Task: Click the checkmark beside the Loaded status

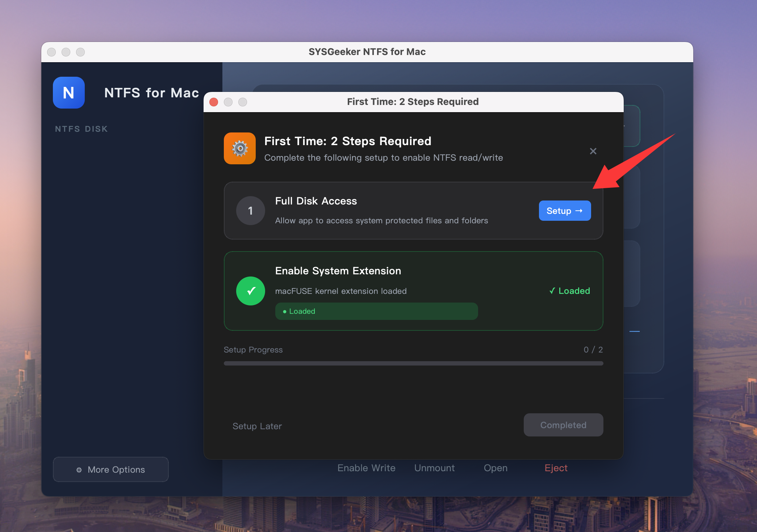Action: tap(552, 291)
